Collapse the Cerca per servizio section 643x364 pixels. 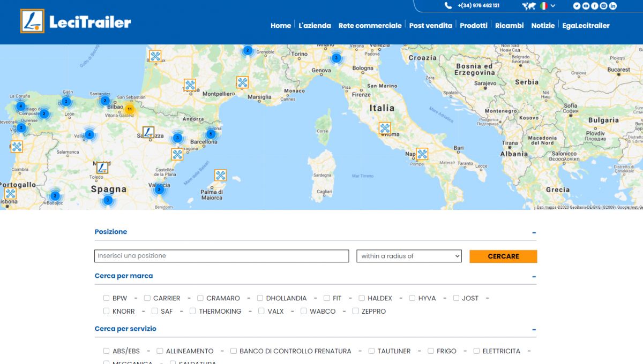point(534,330)
